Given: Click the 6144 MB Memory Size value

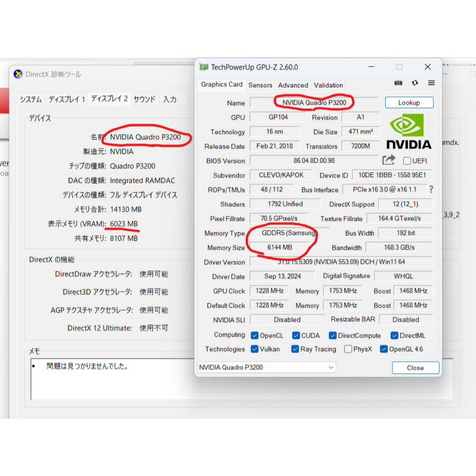Looking at the screenshot, I should (x=279, y=247).
